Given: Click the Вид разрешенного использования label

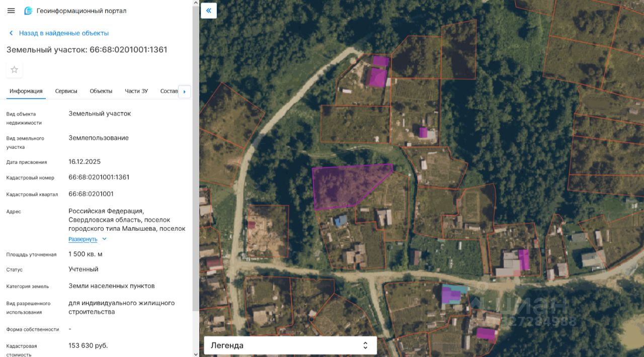Looking at the screenshot, I should (x=29, y=308).
